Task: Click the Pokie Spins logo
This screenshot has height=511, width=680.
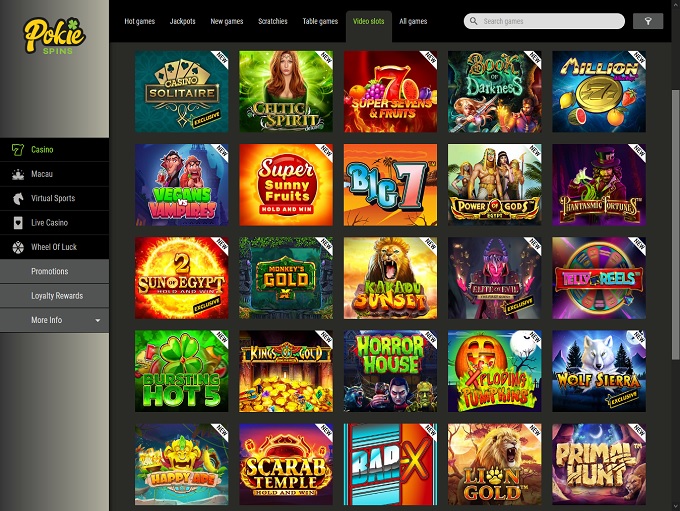Action: click(x=55, y=36)
